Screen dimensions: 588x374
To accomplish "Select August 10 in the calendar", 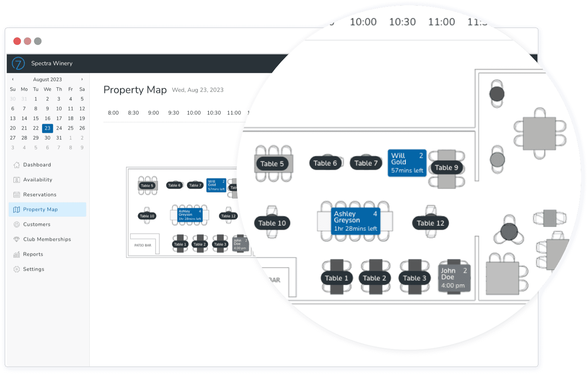I will pos(59,109).
